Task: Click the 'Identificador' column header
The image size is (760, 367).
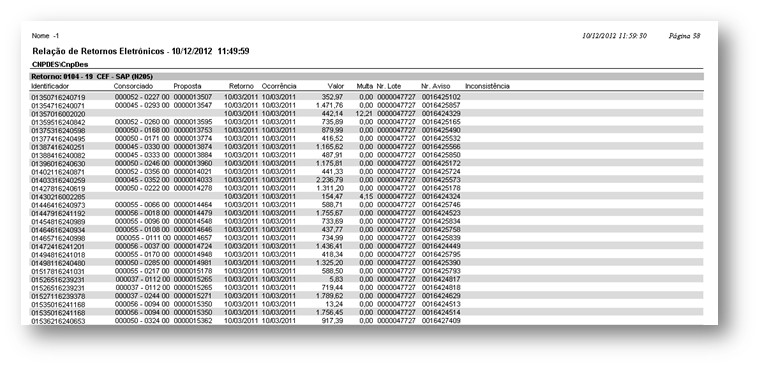Action: (50, 86)
